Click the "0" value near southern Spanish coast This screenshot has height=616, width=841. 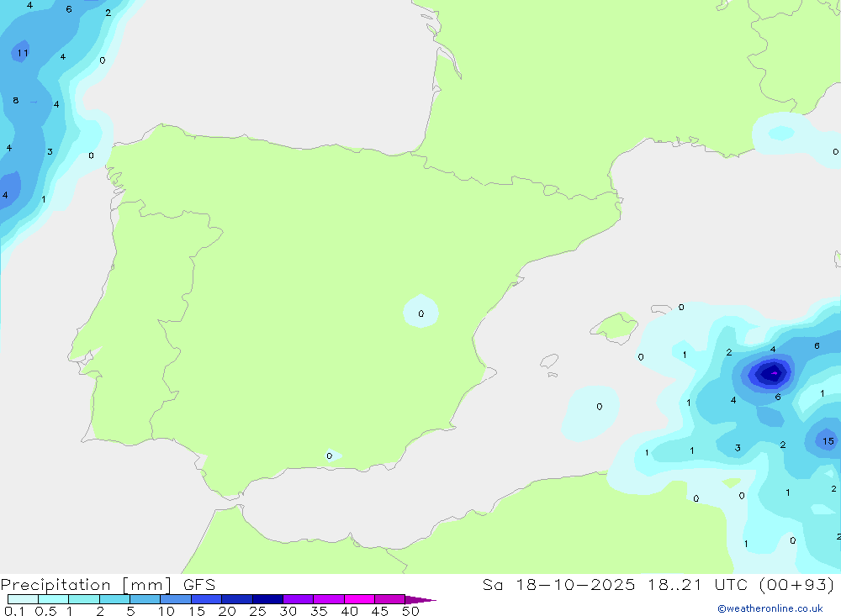330,456
